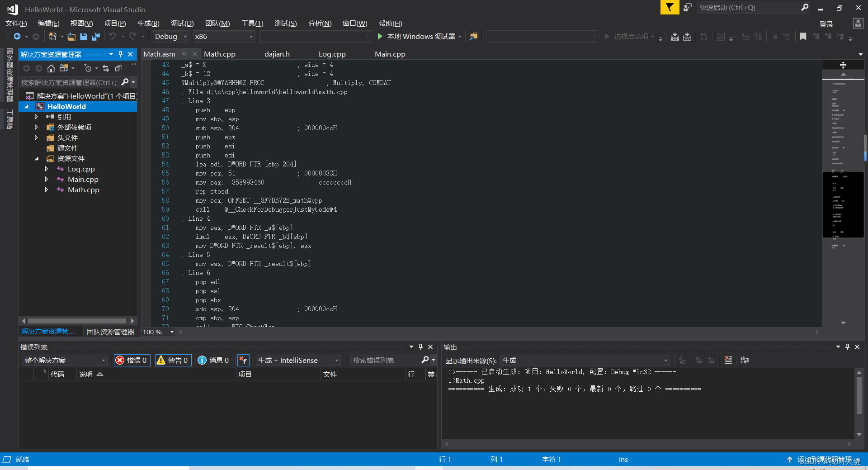Select Log.cpp in the Solution Explorer tree
This screenshot has width=868, height=470.
81,169
